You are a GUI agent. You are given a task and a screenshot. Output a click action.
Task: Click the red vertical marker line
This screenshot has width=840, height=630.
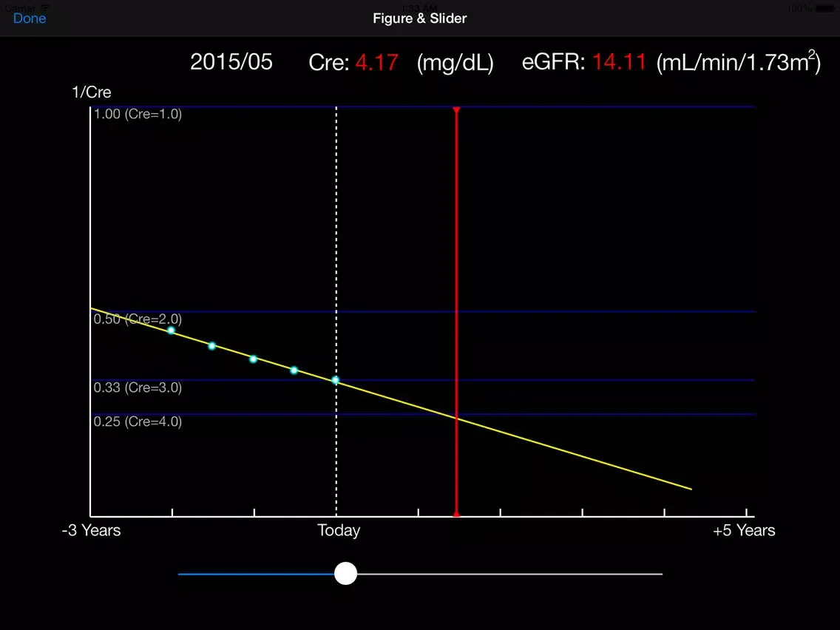point(456,312)
